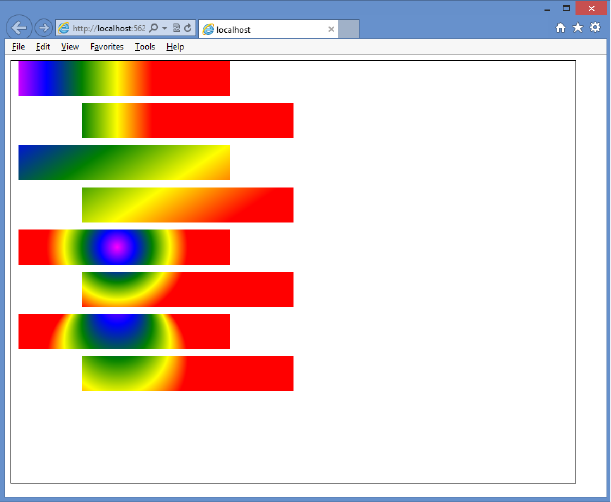This screenshot has width=611, height=502.
Task: Open the View menu
Action: (70, 47)
